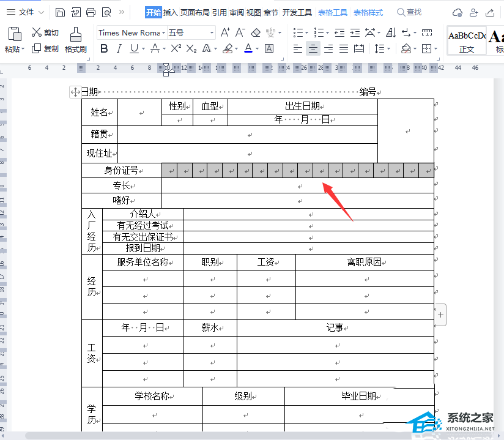
Task: Click the Print icon
Action: [x=91, y=12]
